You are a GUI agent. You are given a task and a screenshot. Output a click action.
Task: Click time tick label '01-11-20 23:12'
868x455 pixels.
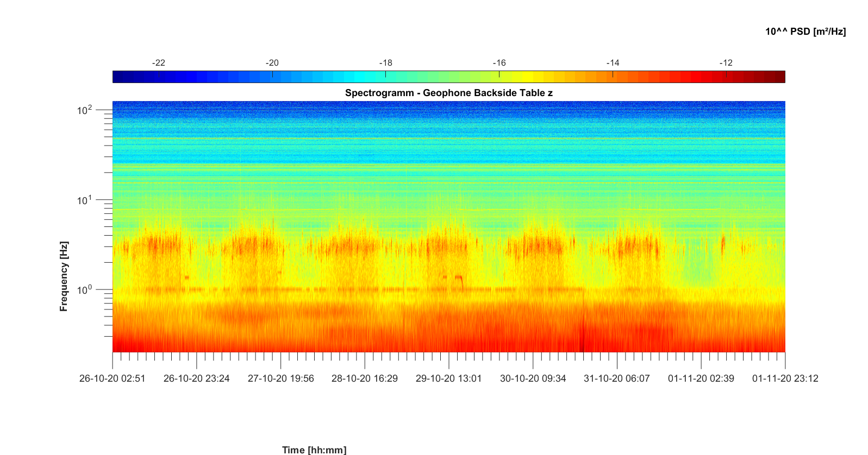785,378
